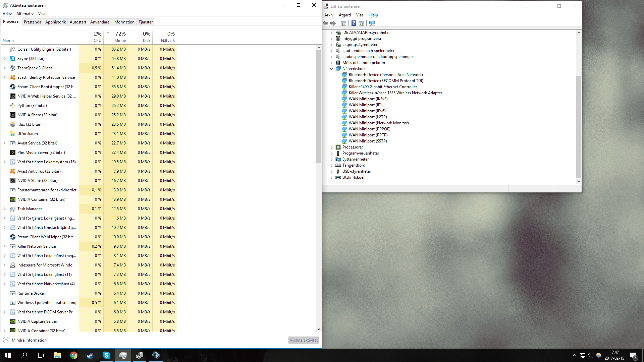The image size is (644, 362).
Task: Expand the Processorer tree node
Action: (x=331, y=147)
